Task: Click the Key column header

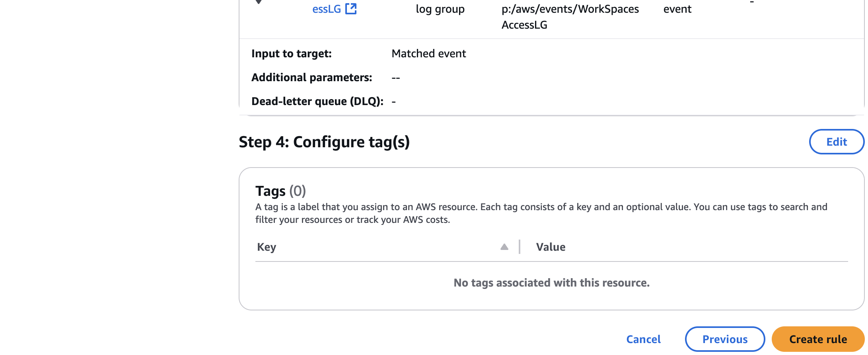Action: point(267,247)
